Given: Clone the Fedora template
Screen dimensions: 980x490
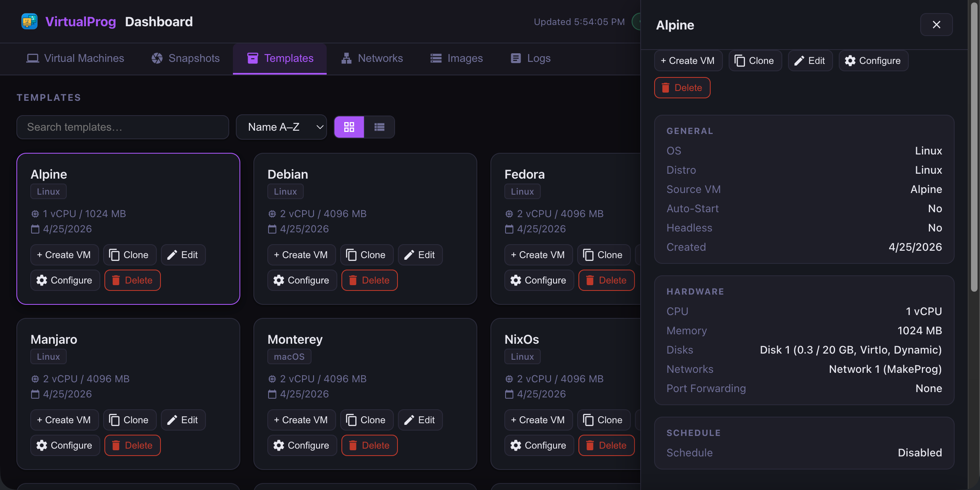Looking at the screenshot, I should click(604, 255).
